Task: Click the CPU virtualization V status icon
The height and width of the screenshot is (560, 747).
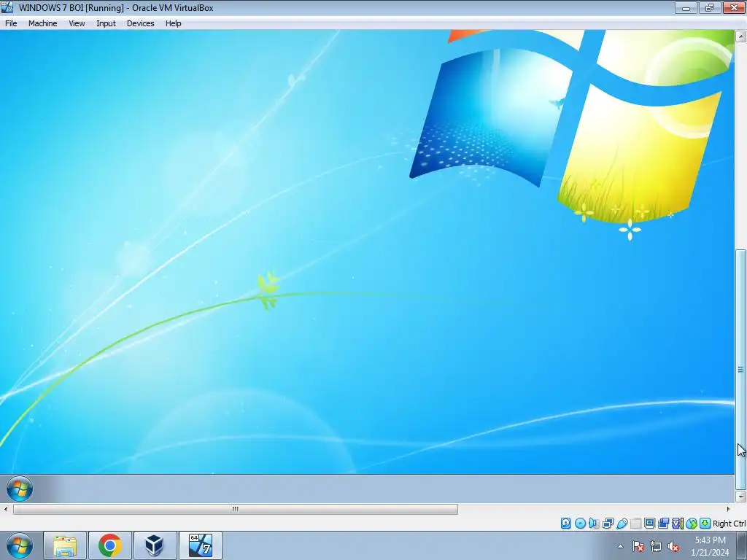Action: 678,524
